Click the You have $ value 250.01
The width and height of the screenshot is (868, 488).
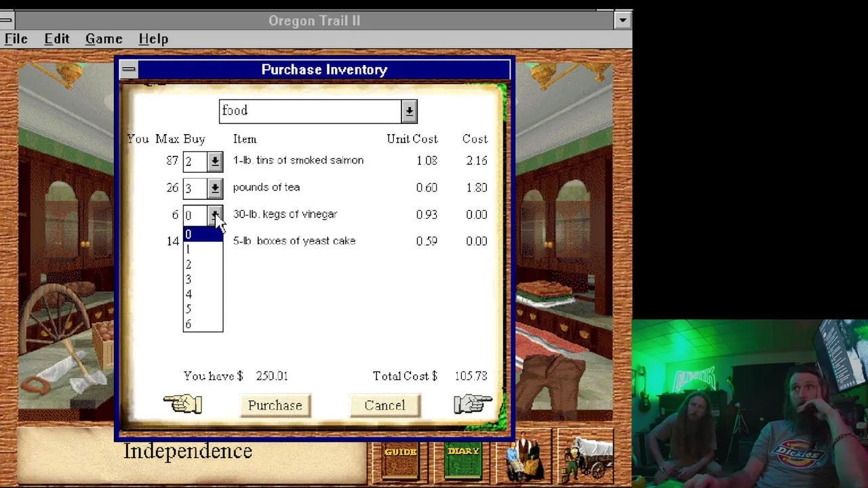click(272, 376)
